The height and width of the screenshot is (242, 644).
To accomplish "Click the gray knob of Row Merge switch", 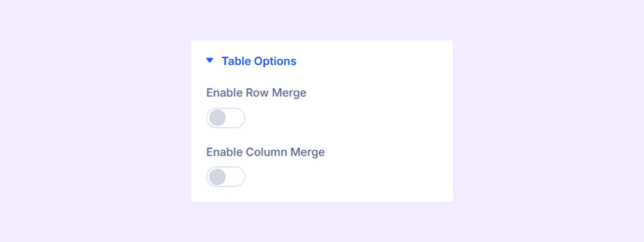I will tap(218, 118).
